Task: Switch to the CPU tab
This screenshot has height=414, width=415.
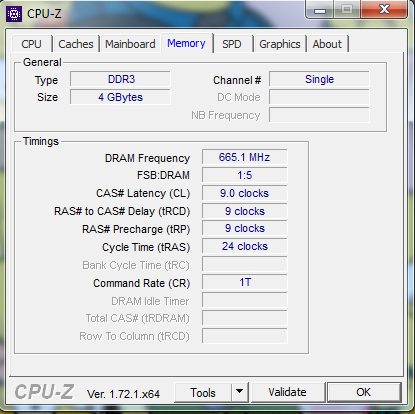Action: 32,44
